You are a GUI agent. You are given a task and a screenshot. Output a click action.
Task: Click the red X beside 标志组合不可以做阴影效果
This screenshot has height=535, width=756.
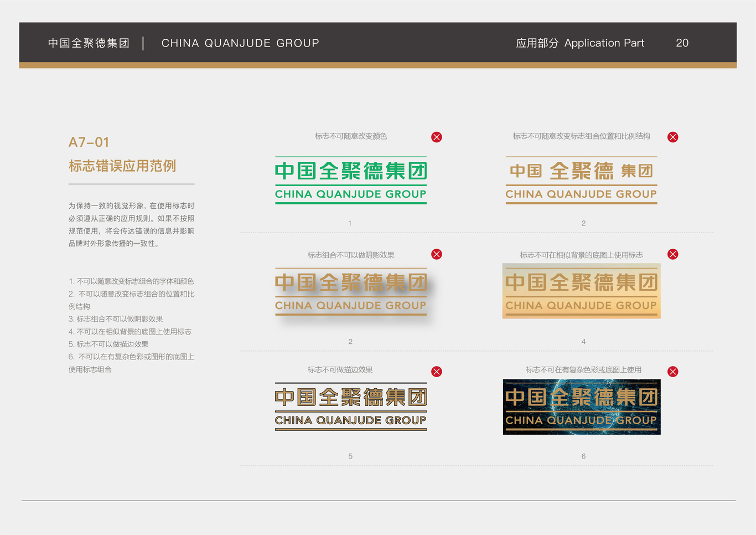point(437,254)
